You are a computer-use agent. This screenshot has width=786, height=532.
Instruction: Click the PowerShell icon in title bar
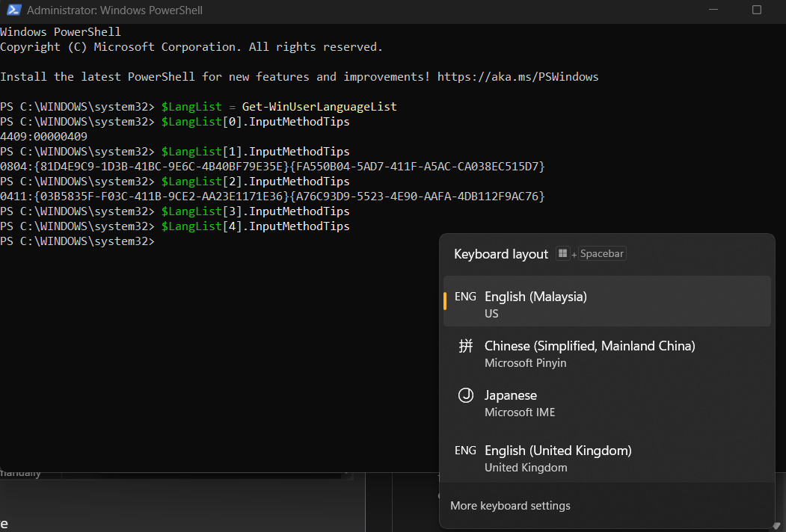(13, 10)
